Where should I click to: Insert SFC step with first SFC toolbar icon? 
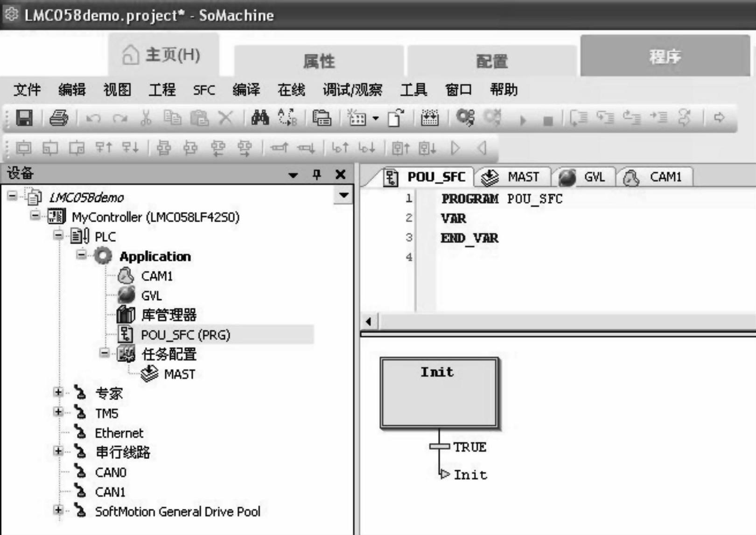pos(24,148)
